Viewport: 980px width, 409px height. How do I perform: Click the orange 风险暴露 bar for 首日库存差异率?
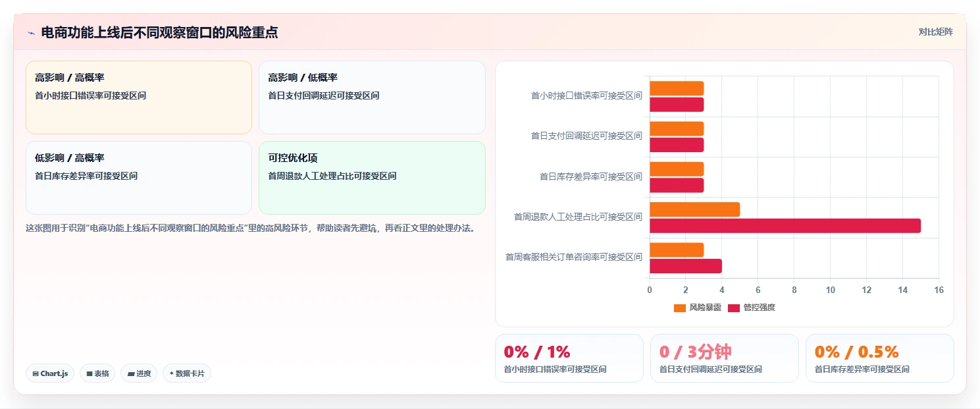pos(677,169)
